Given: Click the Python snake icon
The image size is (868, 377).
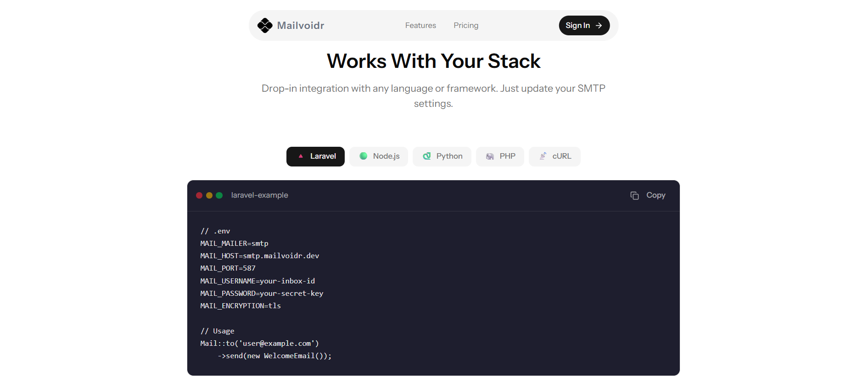Looking at the screenshot, I should [427, 156].
